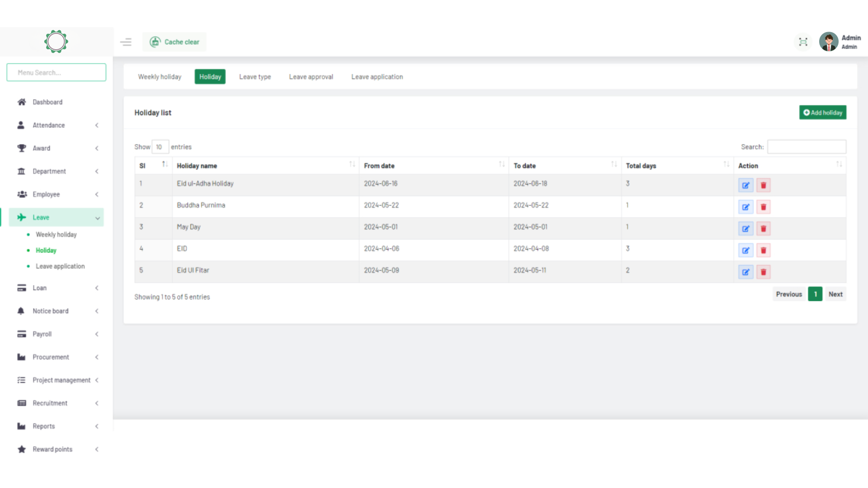Switch to the Leave approval tab

pos(311,77)
